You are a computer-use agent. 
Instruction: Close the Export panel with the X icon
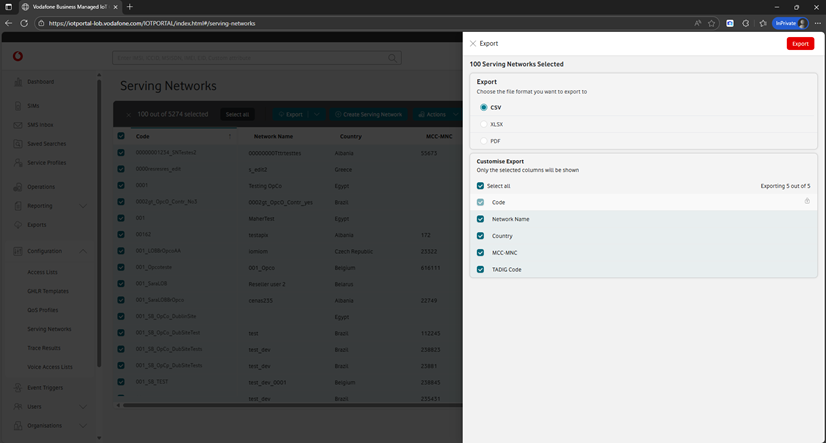(473, 44)
